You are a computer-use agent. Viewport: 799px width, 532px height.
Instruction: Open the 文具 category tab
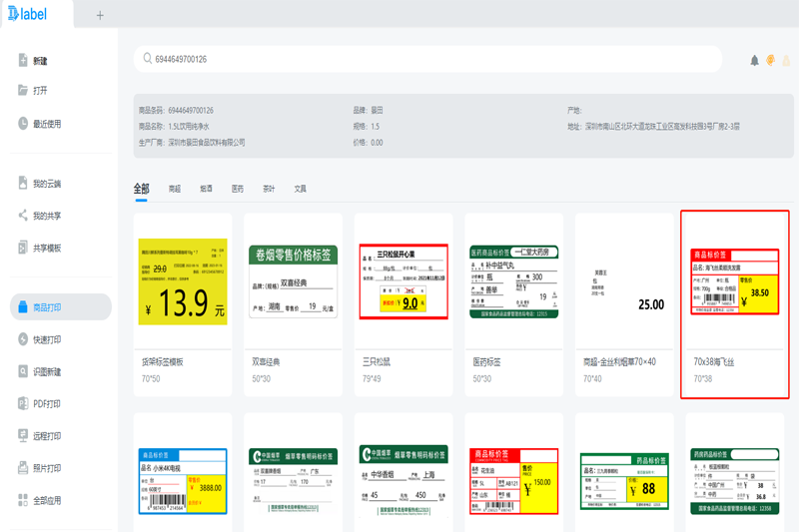pos(300,189)
